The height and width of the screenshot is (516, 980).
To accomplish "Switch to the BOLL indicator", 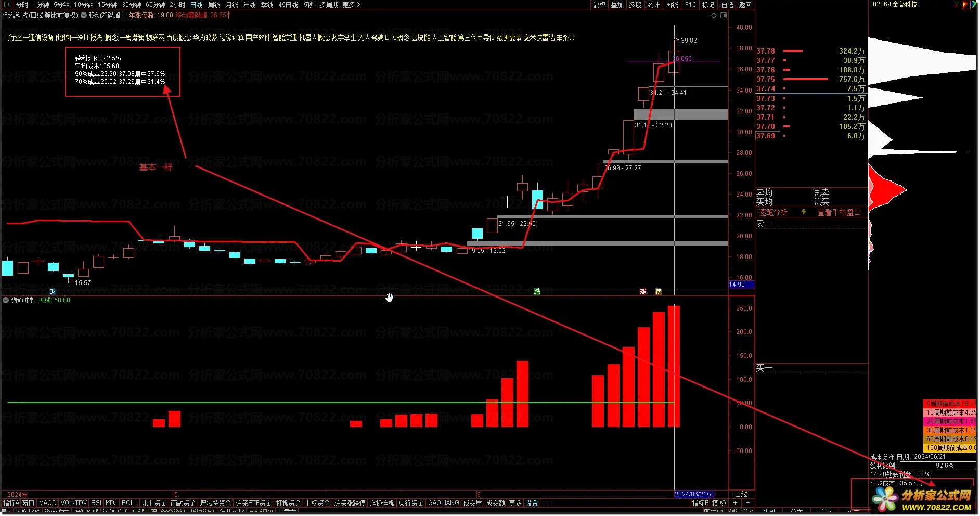I will [x=130, y=503].
